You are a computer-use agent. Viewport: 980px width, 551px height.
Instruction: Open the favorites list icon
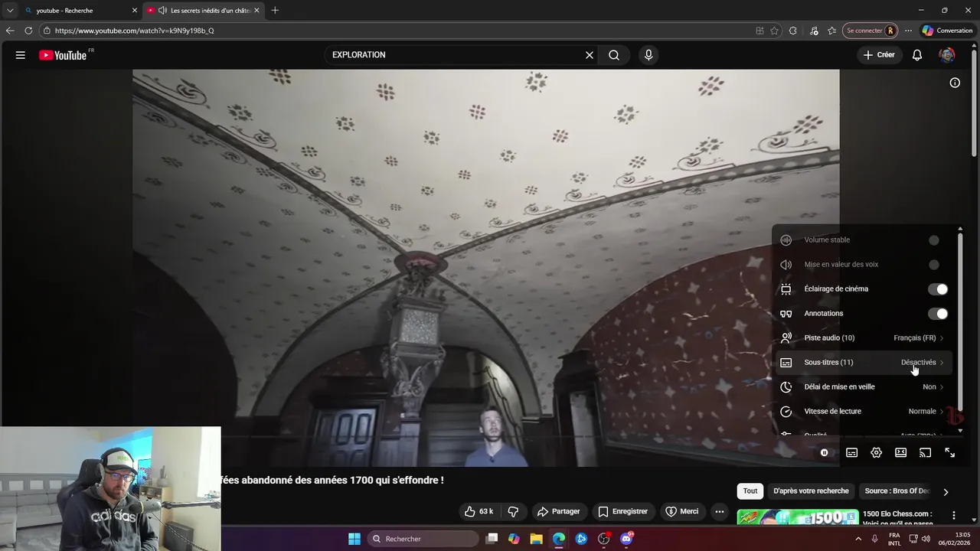[832, 31]
